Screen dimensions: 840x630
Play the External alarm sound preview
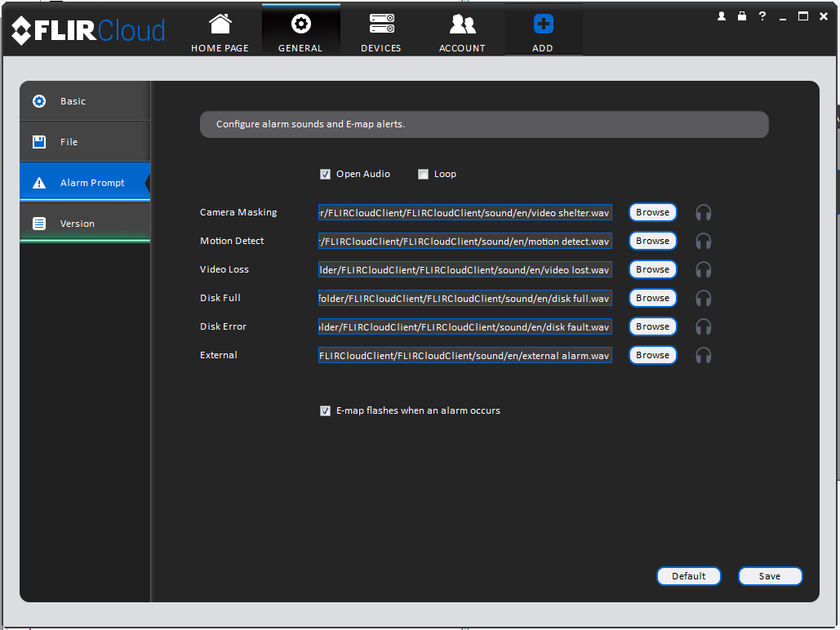click(x=703, y=355)
